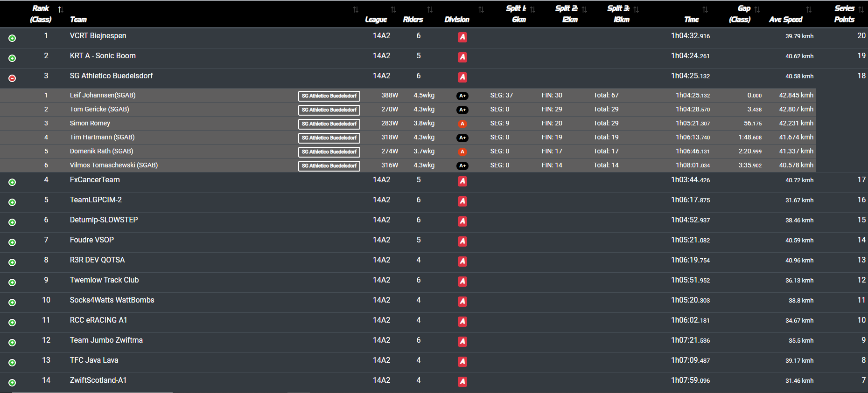Click the Ave Speed sort arrows
This screenshot has height=393, width=868.
point(809,9)
